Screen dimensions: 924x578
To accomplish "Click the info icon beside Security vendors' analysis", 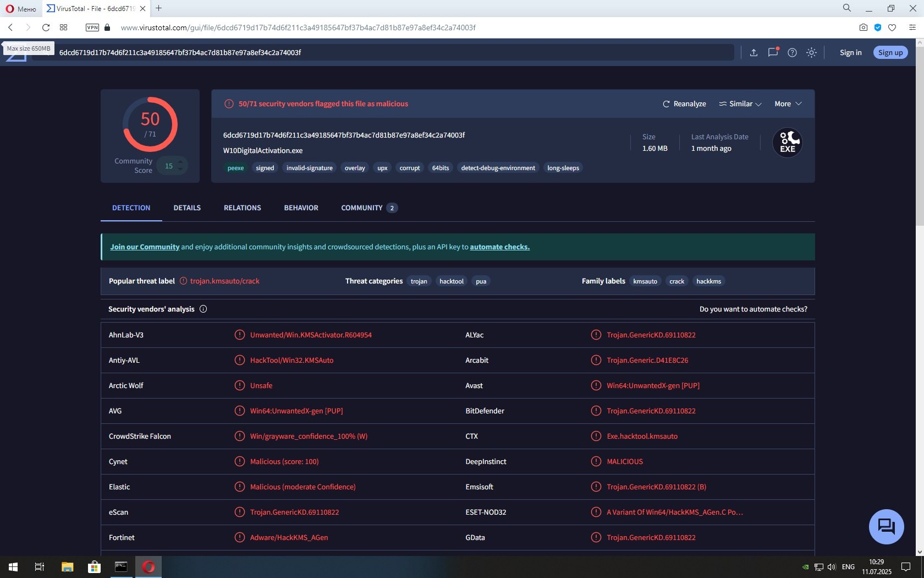I will pyautogui.click(x=203, y=309).
